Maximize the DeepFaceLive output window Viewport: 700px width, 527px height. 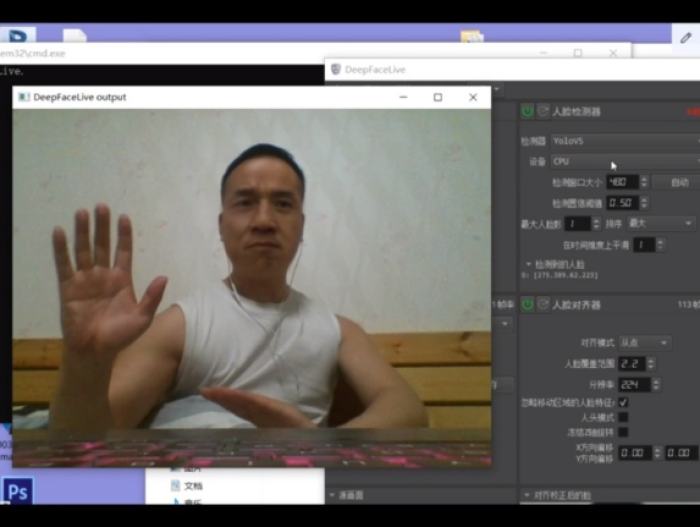click(x=438, y=97)
